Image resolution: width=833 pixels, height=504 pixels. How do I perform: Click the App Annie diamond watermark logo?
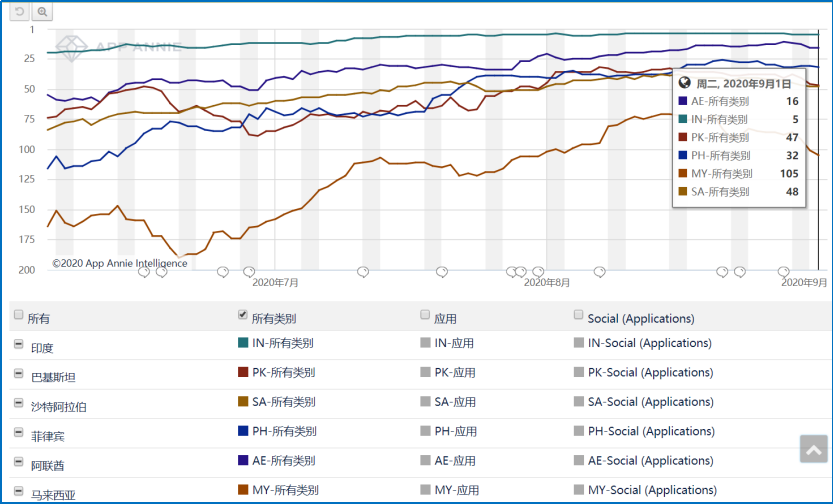click(x=70, y=45)
